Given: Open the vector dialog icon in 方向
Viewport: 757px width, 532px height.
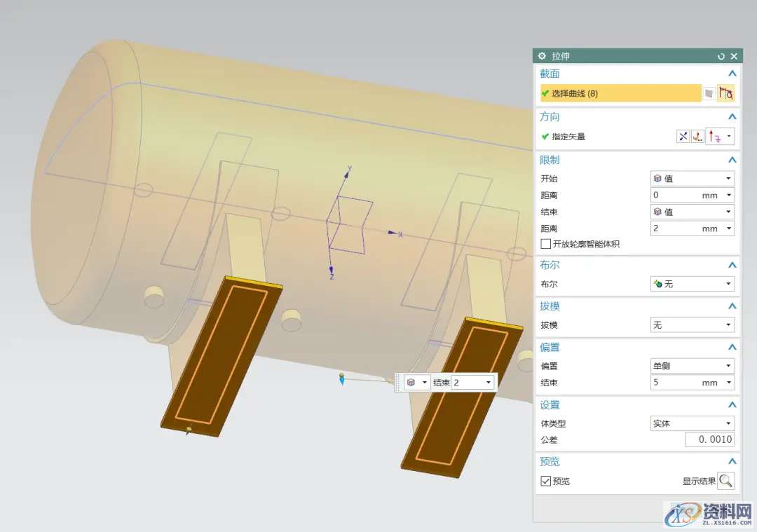Looking at the screenshot, I should [697, 137].
